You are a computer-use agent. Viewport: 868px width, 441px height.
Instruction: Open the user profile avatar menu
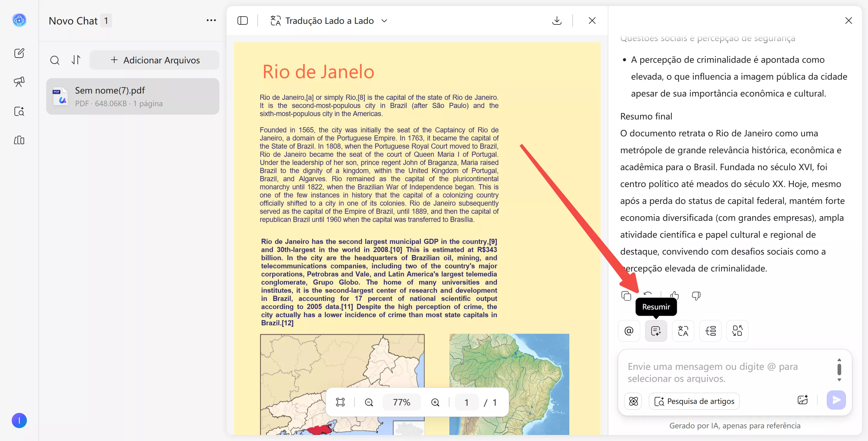(19, 420)
